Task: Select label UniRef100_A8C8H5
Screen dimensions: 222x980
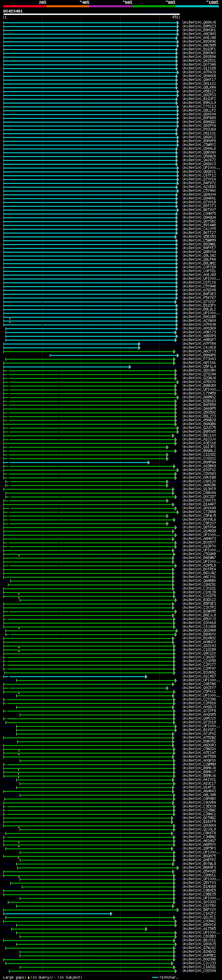Action: (x=199, y=45)
